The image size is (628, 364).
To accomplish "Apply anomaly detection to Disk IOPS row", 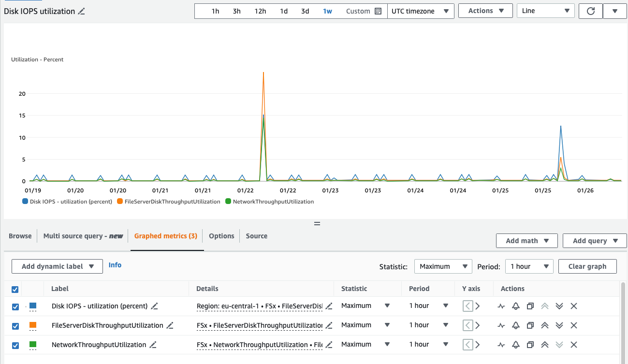I will tap(501, 306).
